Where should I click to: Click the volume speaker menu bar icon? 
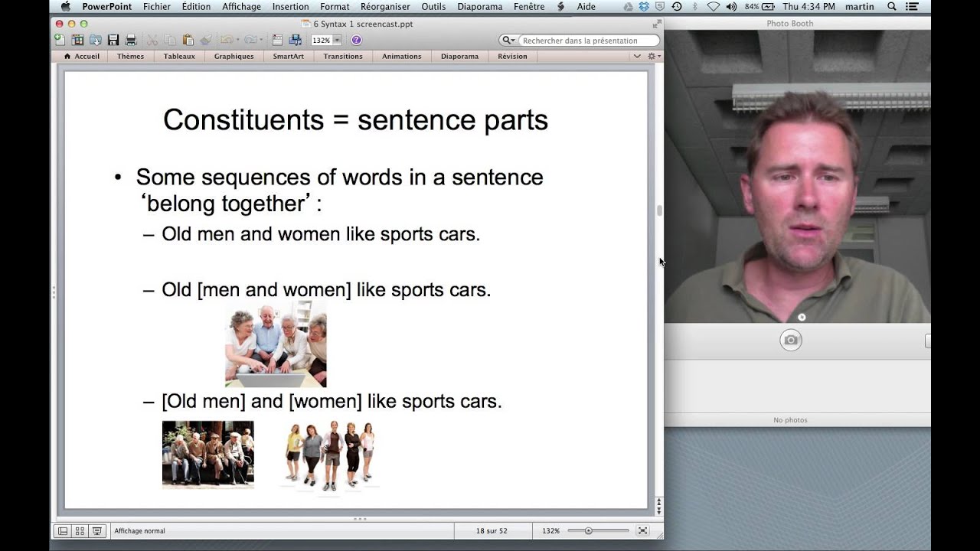tap(731, 7)
